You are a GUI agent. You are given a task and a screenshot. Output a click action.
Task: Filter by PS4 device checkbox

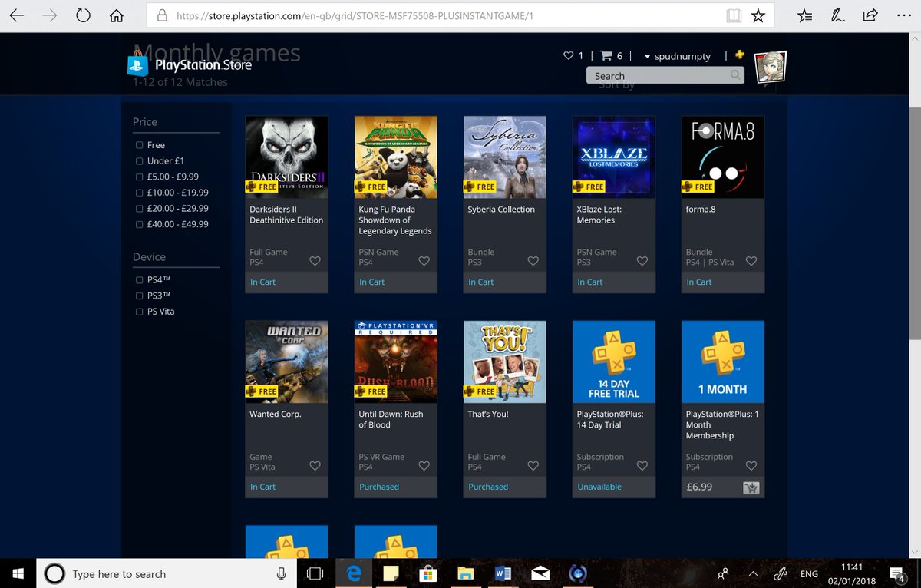pyautogui.click(x=139, y=280)
